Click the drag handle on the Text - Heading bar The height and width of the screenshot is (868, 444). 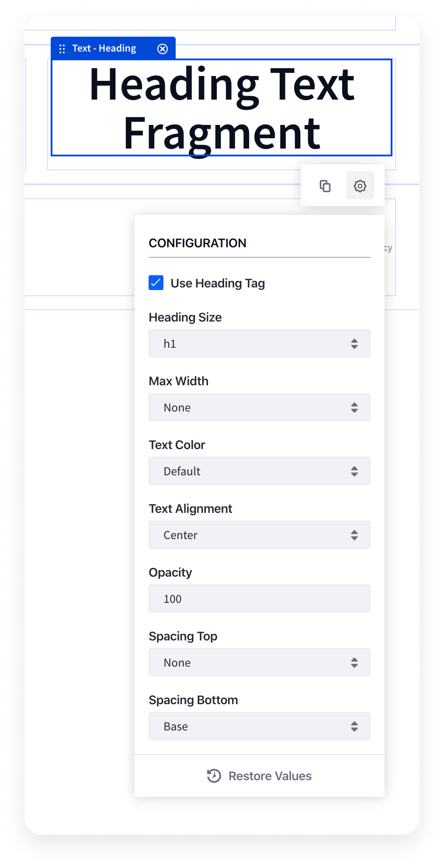[62, 48]
